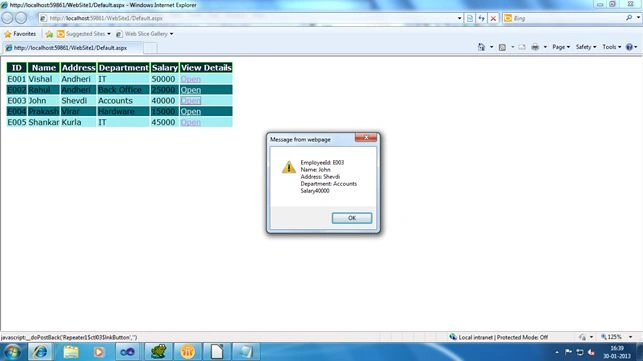
Task: Click the Compatibility View icon in address bar
Action: pyautogui.click(x=470, y=18)
